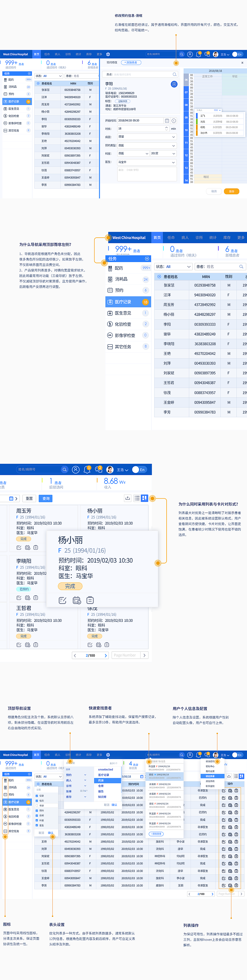This screenshot has width=247, height=980.
Task: Choose 修改密码 in the user menu
Action: tap(210, 761)
